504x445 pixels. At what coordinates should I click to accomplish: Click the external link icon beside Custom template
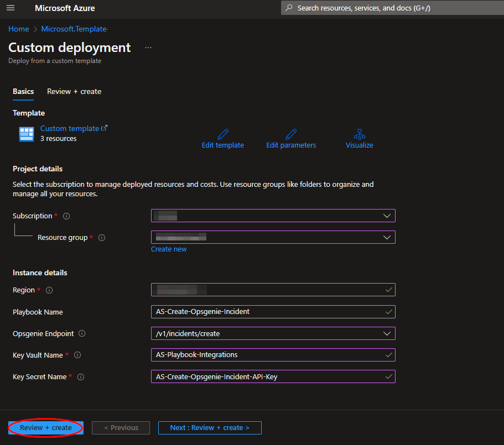[x=104, y=128]
